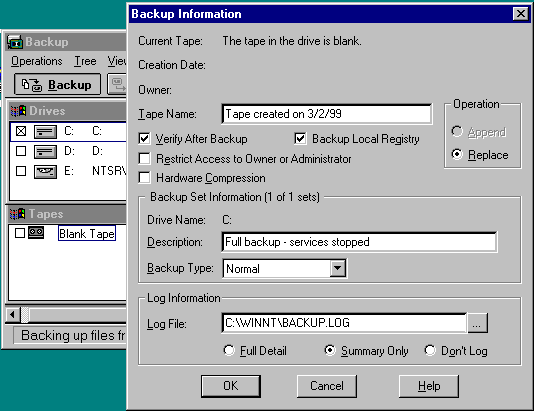Click the C: hard drive icon
The image size is (534, 411).
45,131
